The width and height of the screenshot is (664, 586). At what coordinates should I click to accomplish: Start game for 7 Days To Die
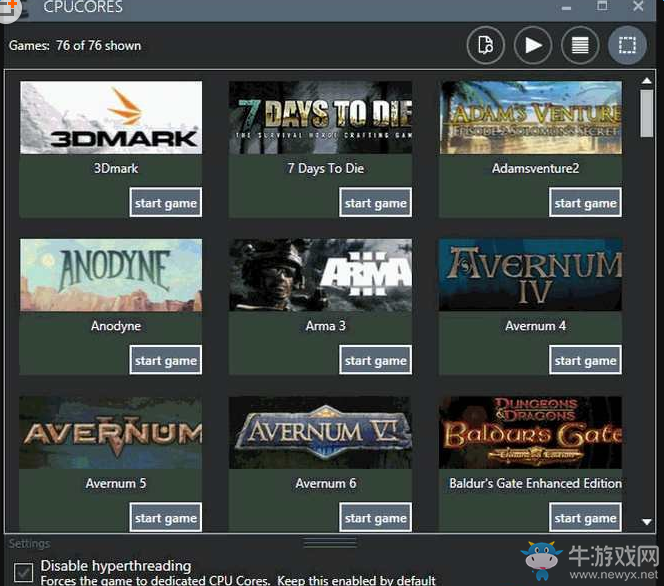375,202
